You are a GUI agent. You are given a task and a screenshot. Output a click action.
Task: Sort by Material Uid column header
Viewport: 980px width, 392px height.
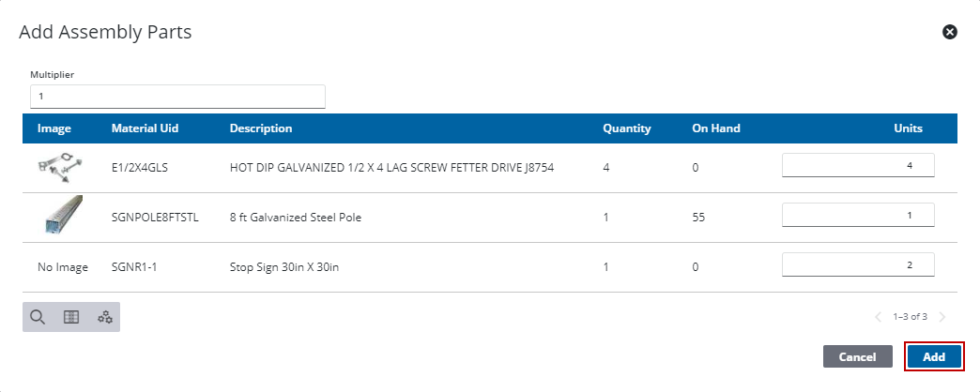(145, 128)
